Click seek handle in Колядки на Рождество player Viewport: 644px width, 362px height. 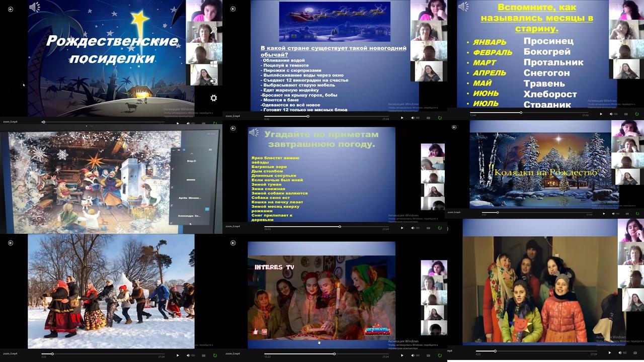497,212
